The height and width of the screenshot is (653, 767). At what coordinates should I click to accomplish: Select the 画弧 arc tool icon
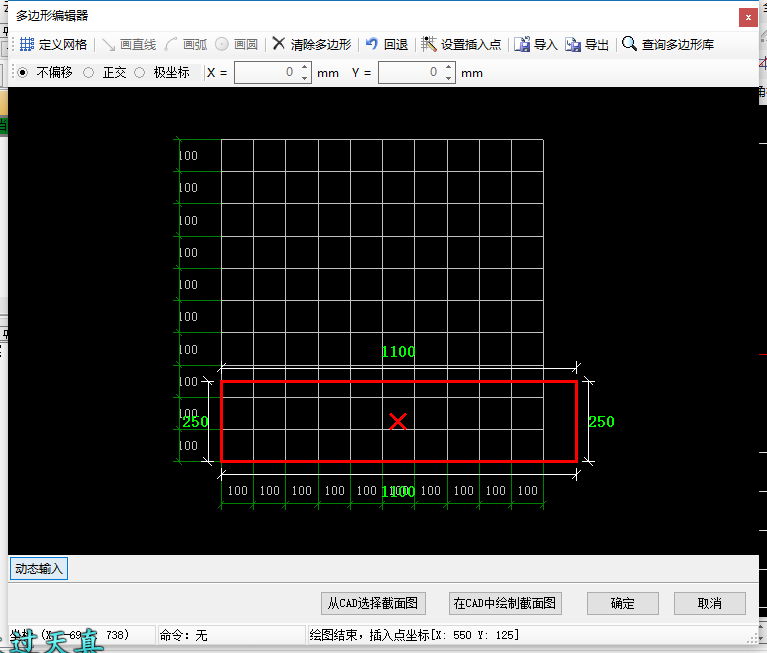(x=171, y=45)
